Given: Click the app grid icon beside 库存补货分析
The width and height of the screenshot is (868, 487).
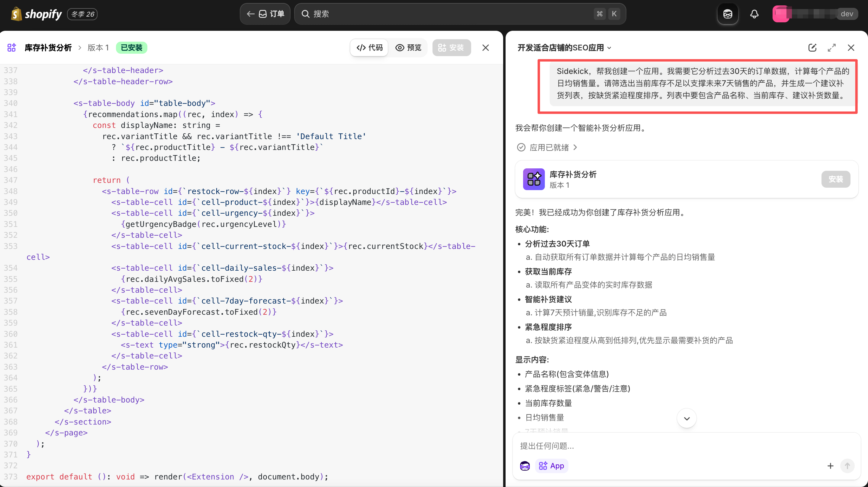Looking at the screenshot, I should click(x=12, y=47).
